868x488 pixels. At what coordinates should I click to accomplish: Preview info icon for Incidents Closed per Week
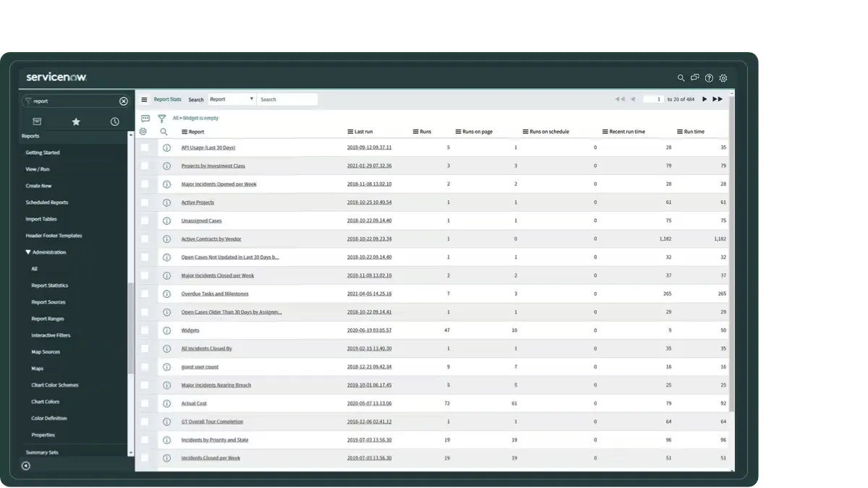pyautogui.click(x=166, y=458)
